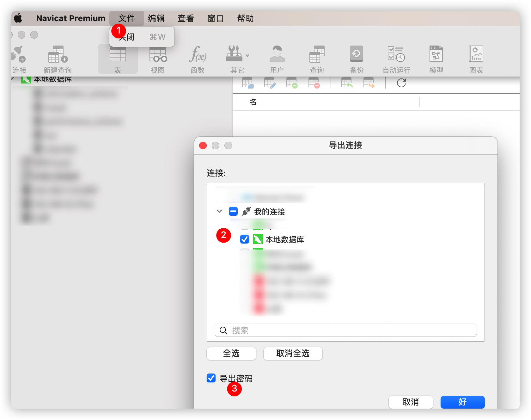Select the 备份 (Backup) toolbar icon

point(356,59)
